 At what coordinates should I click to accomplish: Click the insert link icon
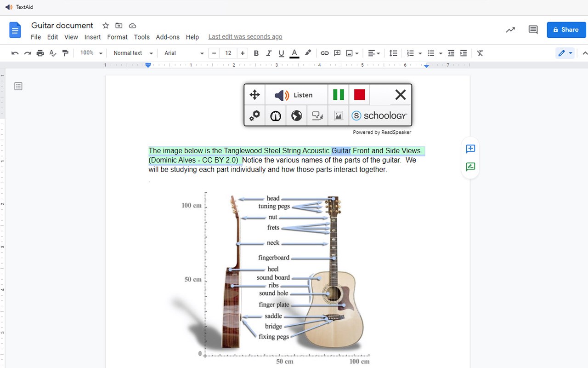click(x=324, y=53)
